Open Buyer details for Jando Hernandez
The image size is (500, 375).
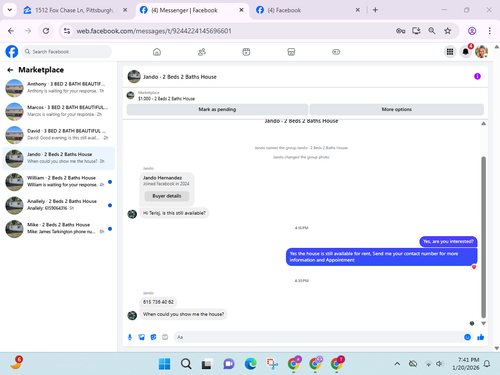[x=167, y=196]
